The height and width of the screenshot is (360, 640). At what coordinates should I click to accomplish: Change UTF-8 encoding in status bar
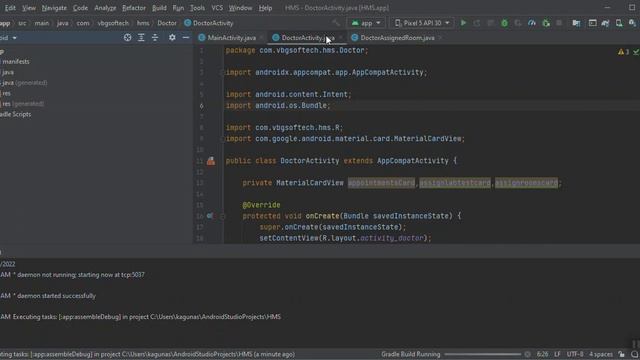click(x=575, y=354)
